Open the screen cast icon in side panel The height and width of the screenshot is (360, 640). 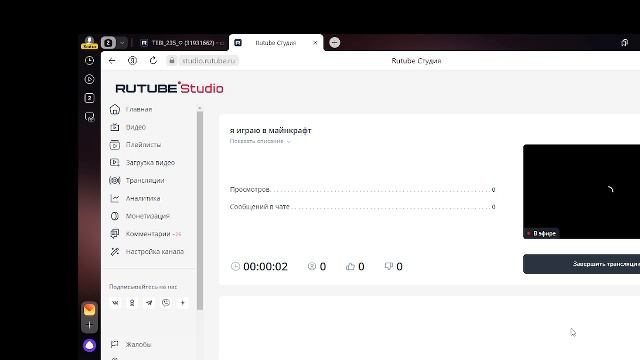(x=89, y=117)
